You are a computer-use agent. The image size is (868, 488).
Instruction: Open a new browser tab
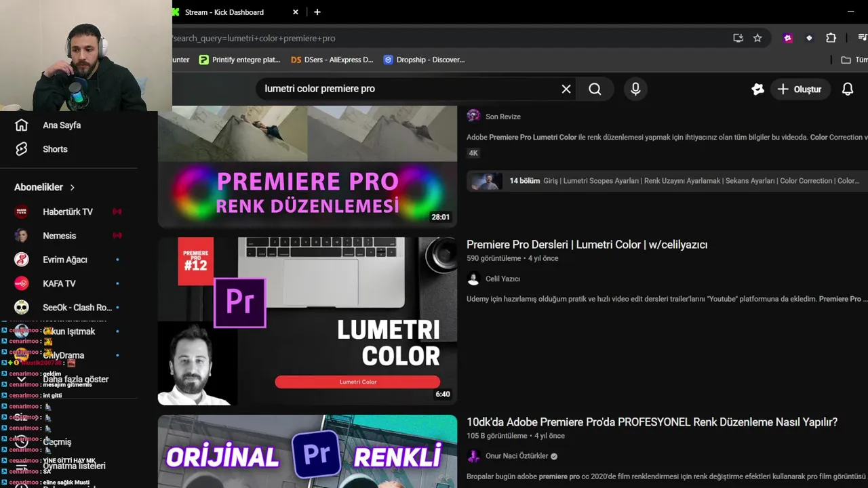click(317, 12)
